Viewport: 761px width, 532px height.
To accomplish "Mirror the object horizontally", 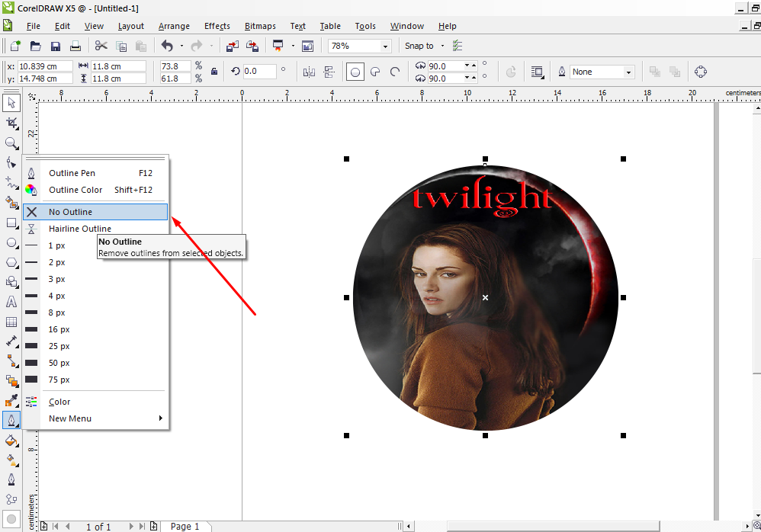I will [x=309, y=72].
